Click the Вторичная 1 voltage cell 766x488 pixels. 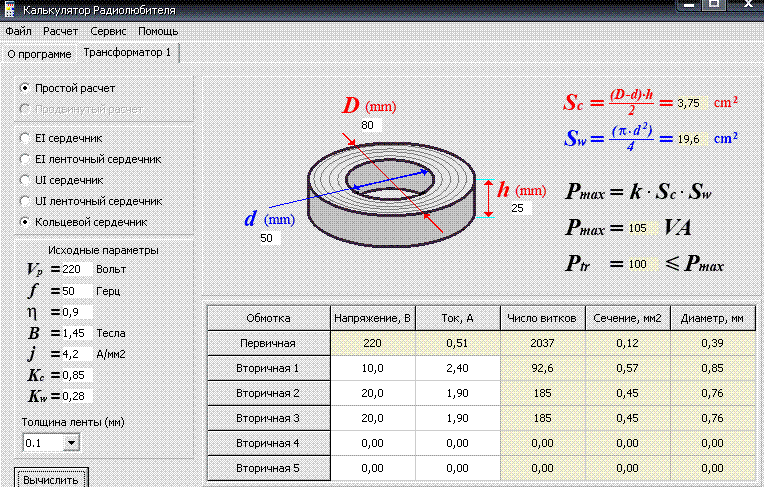click(x=374, y=368)
